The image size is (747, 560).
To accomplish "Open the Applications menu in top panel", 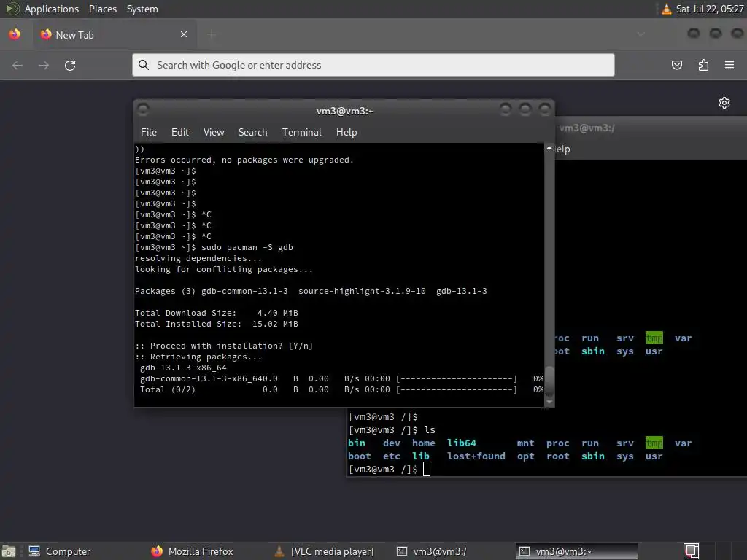I will 52,9.
